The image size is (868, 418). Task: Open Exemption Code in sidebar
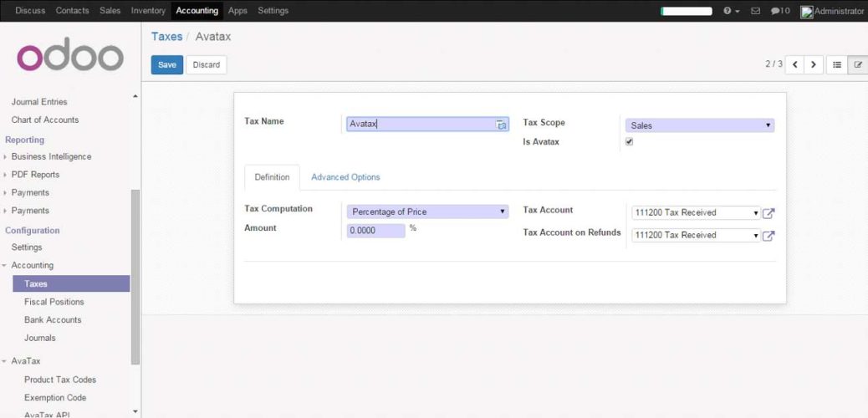point(55,398)
